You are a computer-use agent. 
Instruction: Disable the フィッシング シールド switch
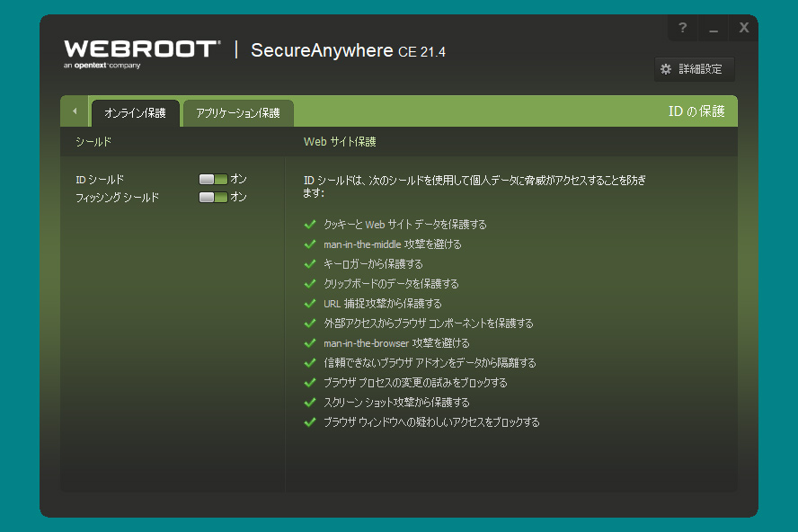click(x=213, y=198)
